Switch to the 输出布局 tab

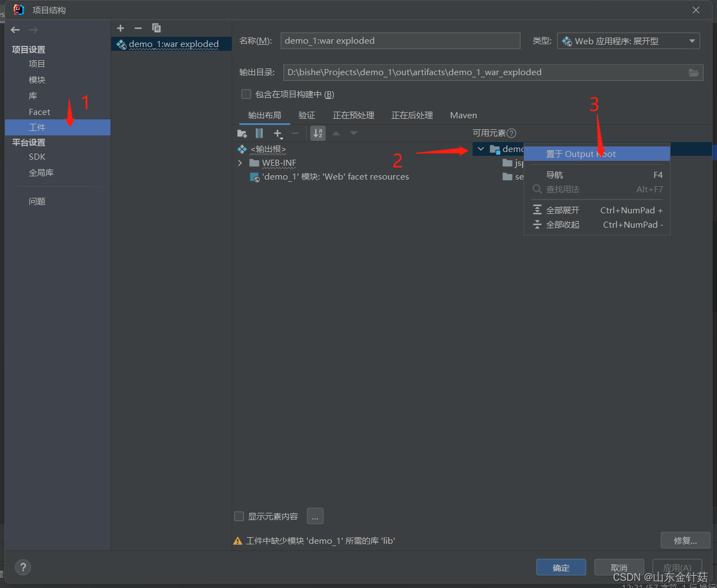coord(265,115)
